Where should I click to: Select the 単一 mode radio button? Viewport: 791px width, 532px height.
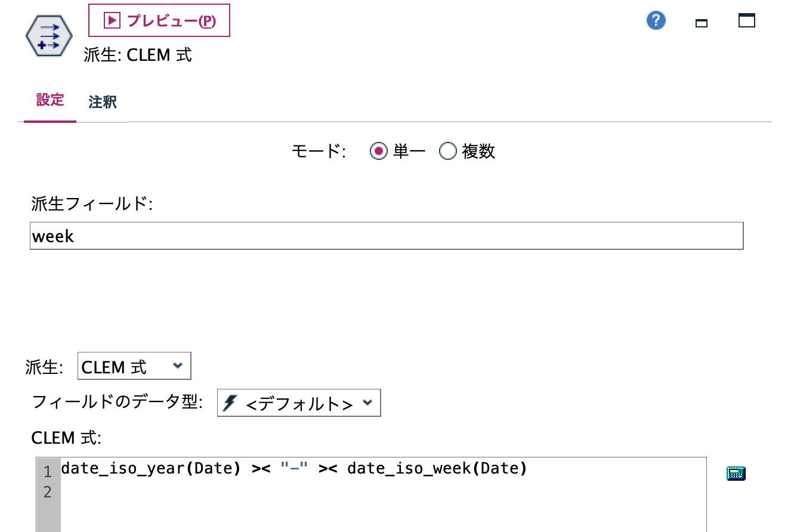[x=379, y=151]
